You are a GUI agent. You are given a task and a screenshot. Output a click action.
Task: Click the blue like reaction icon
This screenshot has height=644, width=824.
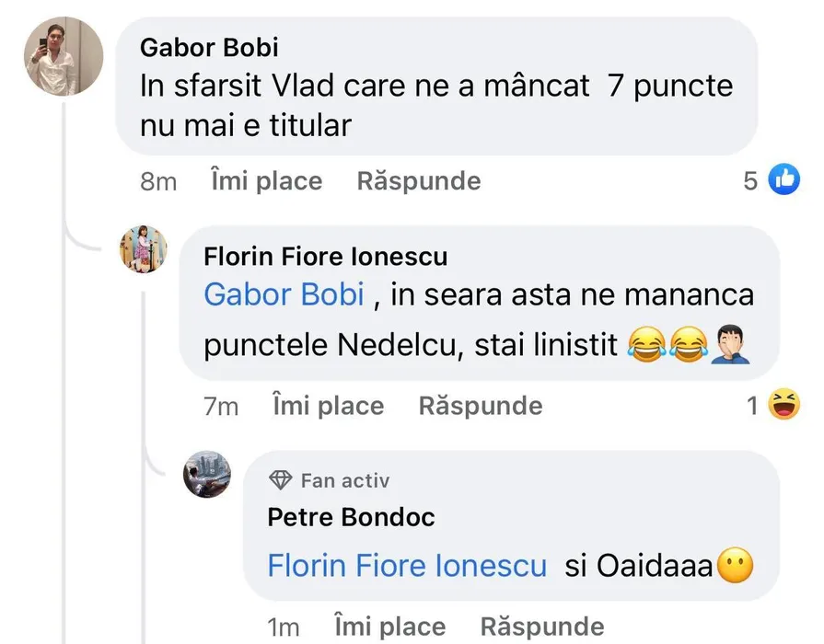click(x=784, y=180)
